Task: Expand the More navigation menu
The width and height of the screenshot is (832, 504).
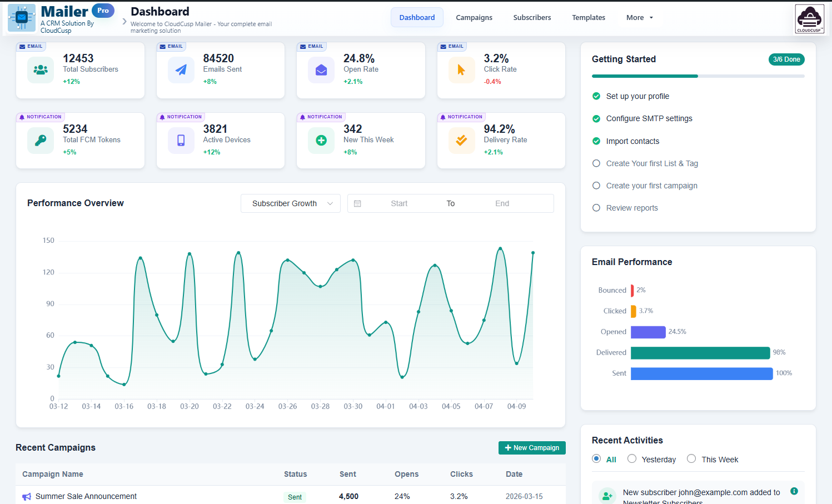Action: click(x=639, y=17)
